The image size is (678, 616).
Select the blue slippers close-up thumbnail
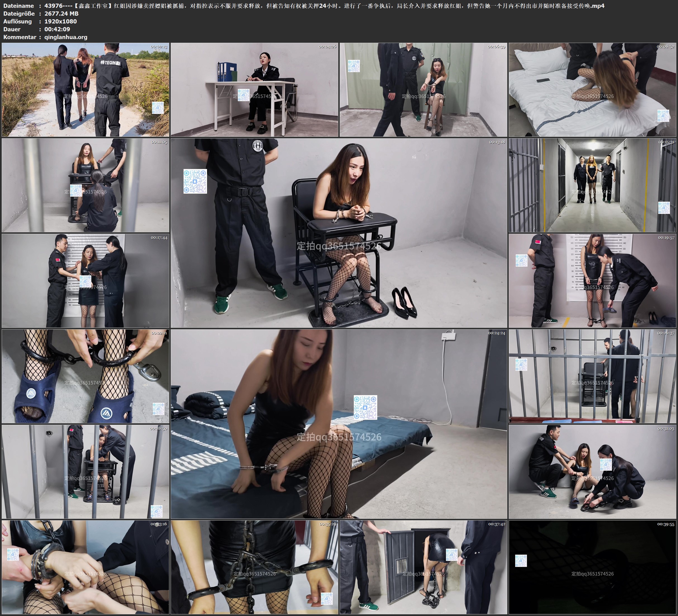click(85, 376)
